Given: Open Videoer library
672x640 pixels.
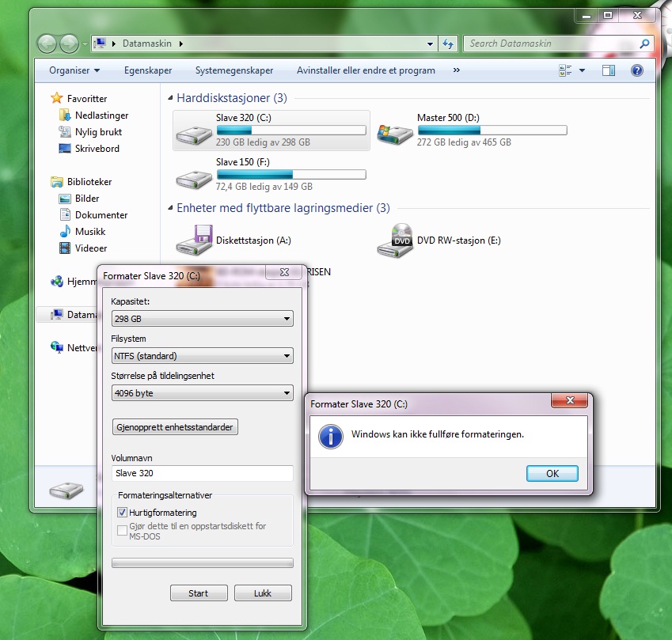Looking at the screenshot, I should pos(91,248).
